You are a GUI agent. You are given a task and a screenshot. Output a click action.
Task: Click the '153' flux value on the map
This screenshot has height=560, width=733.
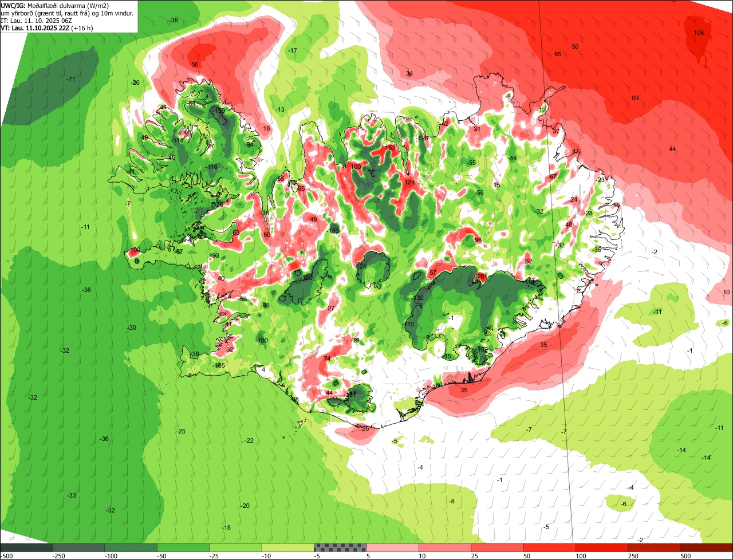click(x=390, y=147)
